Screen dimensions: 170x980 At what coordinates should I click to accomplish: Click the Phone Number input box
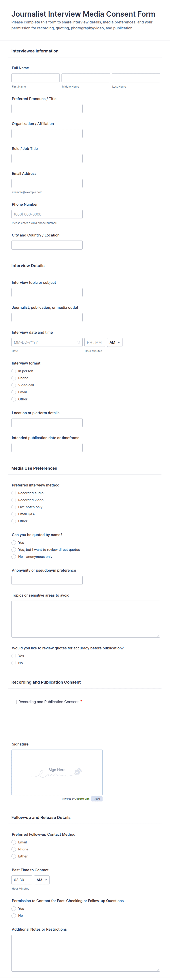[x=47, y=214]
